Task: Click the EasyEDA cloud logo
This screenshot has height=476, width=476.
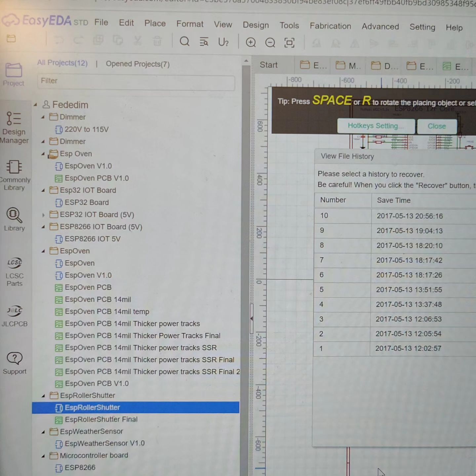Action: 10,20
